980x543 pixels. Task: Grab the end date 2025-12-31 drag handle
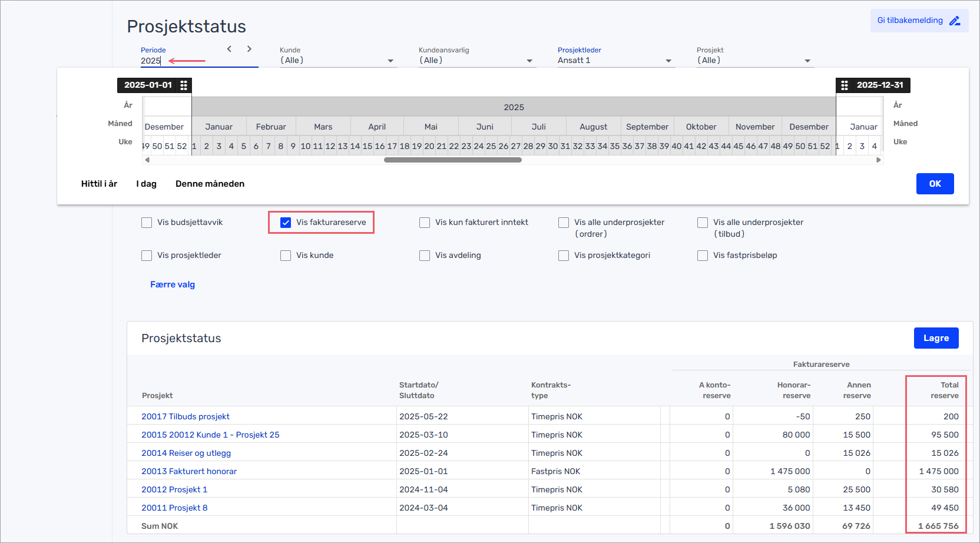845,85
